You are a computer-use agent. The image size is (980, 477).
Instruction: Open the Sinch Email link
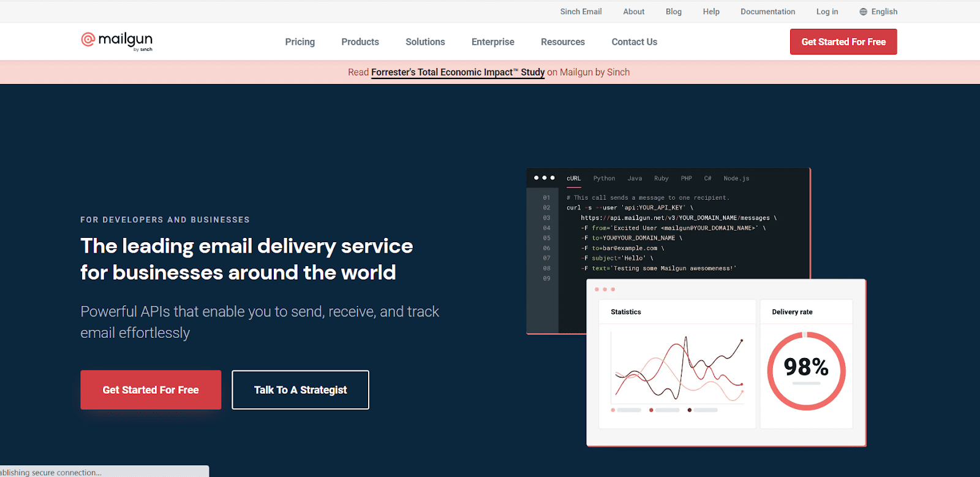[x=581, y=12]
